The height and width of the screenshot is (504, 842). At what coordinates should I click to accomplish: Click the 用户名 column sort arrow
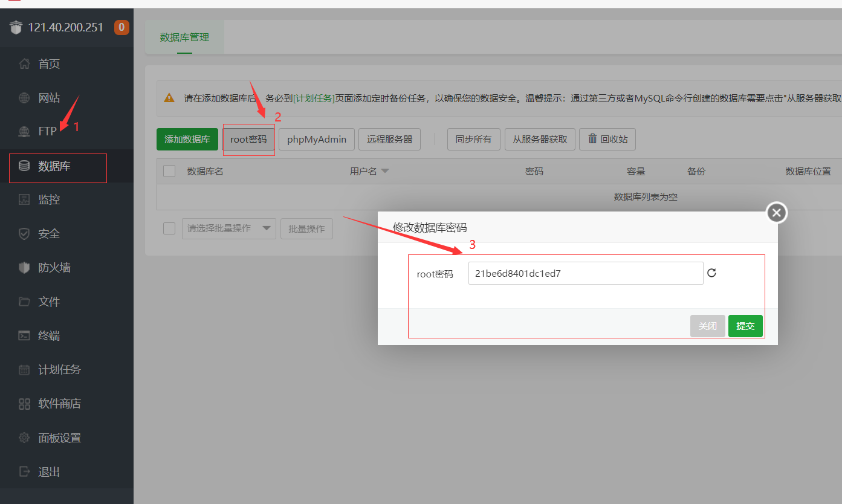(x=385, y=172)
